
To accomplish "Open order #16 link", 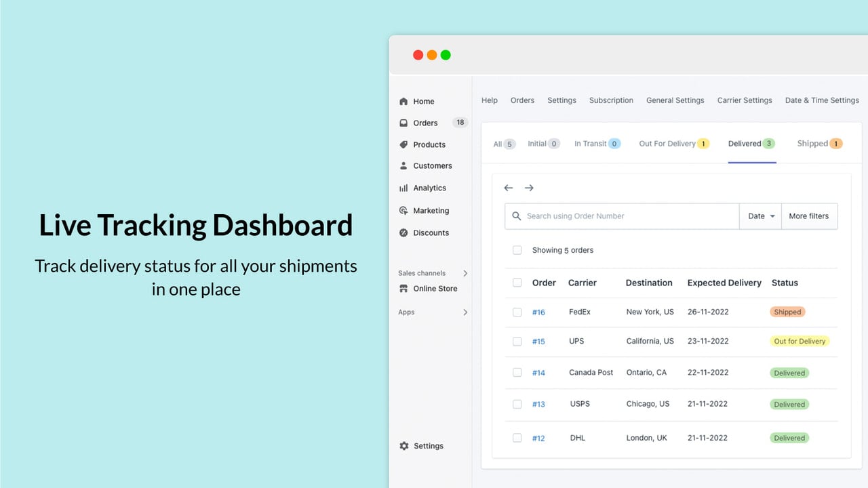I will point(538,312).
